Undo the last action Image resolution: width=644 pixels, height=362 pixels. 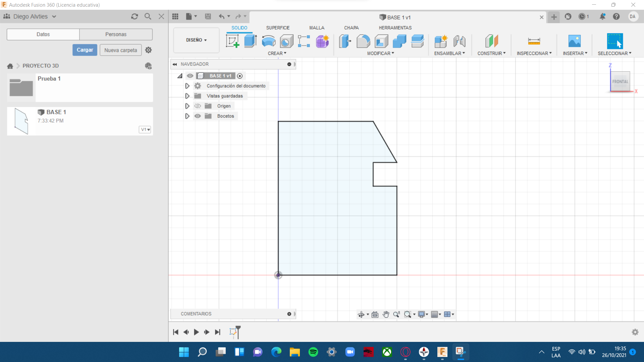click(x=221, y=16)
